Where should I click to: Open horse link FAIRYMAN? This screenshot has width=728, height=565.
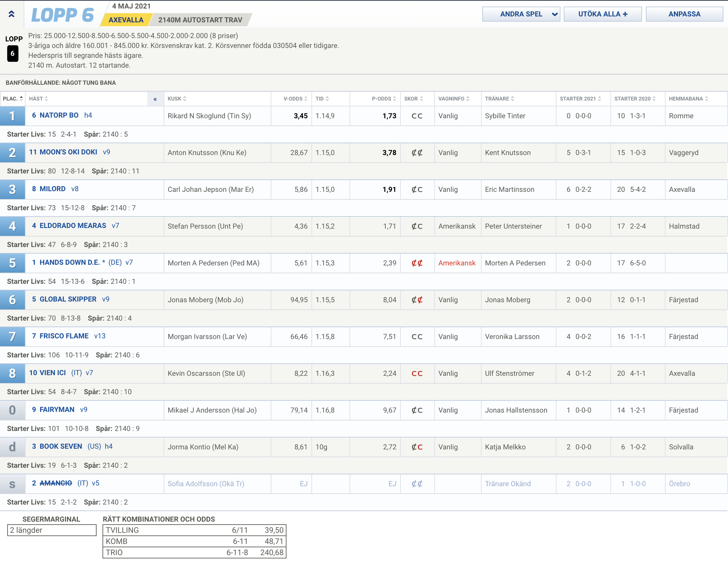pos(57,410)
